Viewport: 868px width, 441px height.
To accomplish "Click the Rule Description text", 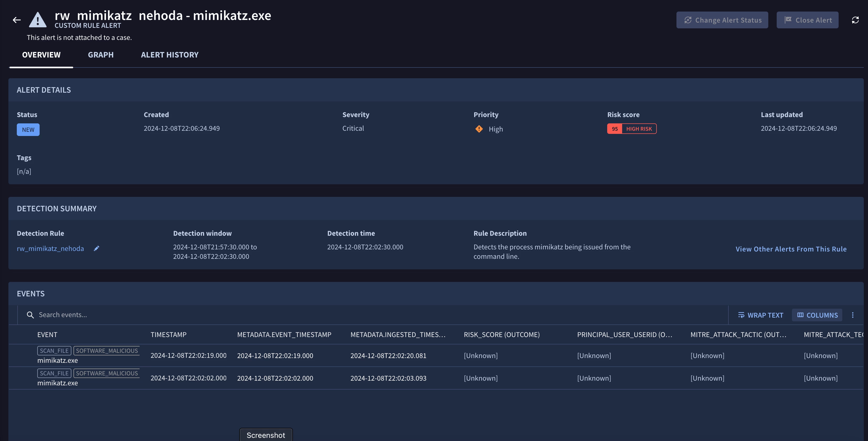I will coord(552,251).
